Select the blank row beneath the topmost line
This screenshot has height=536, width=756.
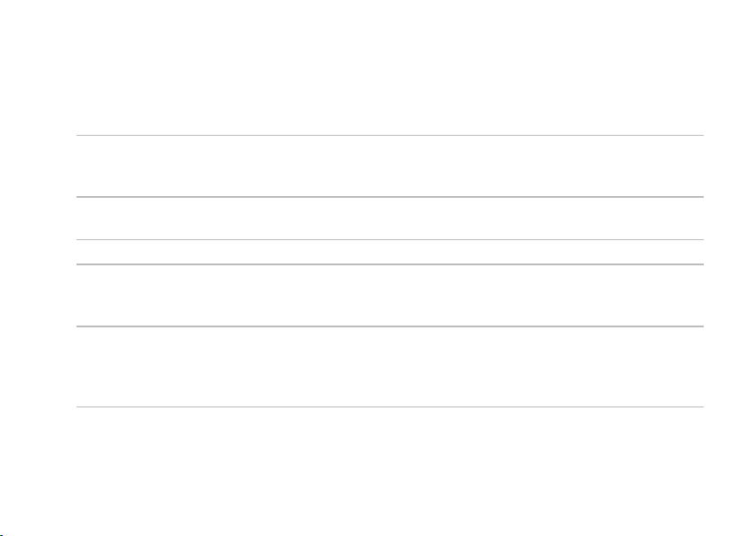tap(390, 166)
